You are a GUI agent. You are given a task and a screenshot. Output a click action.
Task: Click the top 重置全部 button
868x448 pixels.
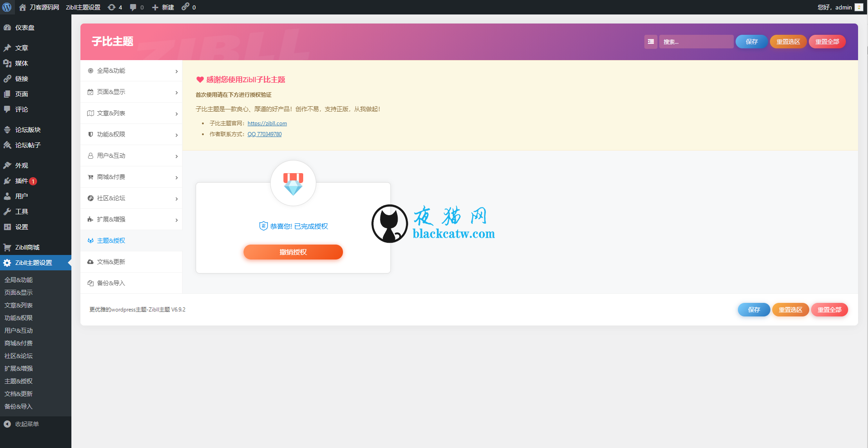point(827,42)
